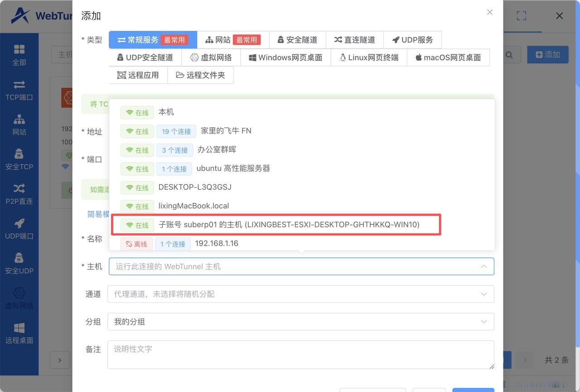Click the 添加 button behind the dialog
Screen dimensions: 580x392
548,55
